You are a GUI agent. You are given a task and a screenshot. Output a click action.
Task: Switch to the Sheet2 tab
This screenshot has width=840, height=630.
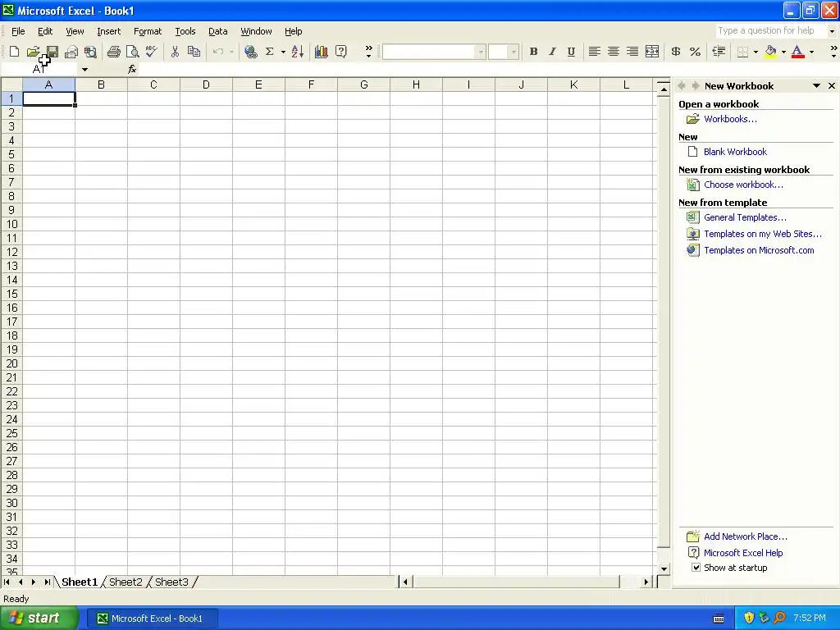[x=126, y=582]
